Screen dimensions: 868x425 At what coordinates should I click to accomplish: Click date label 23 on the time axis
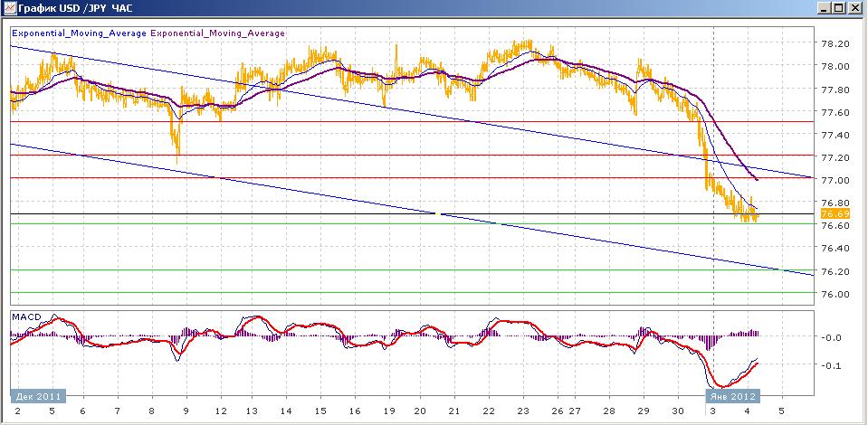(x=523, y=411)
